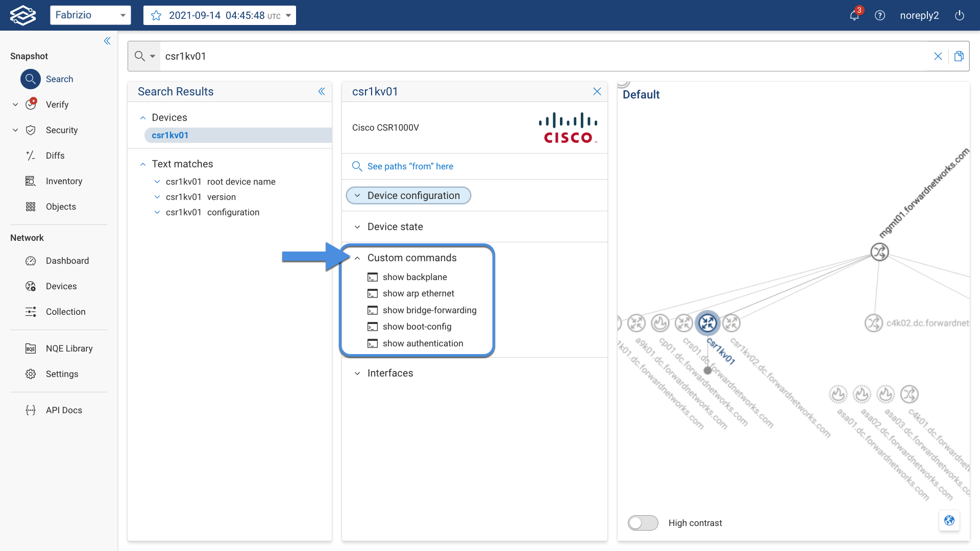Toggle the High contrast switch
The image size is (980, 551).
tap(643, 523)
